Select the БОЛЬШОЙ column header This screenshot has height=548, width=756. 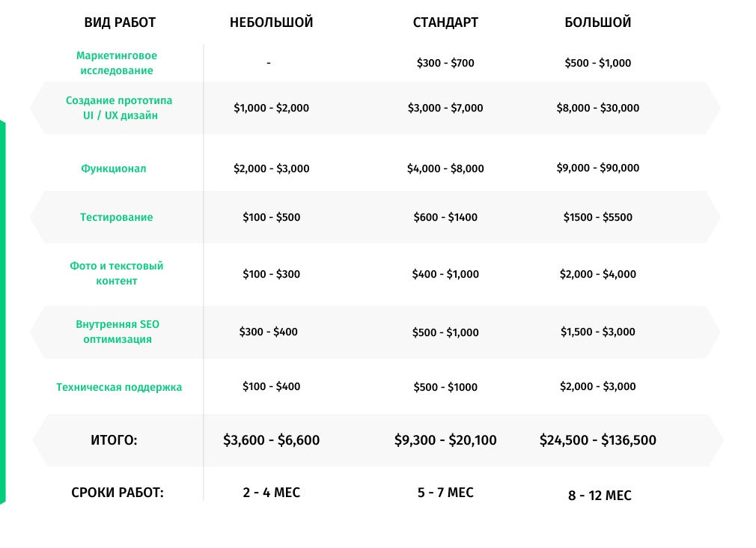597,22
